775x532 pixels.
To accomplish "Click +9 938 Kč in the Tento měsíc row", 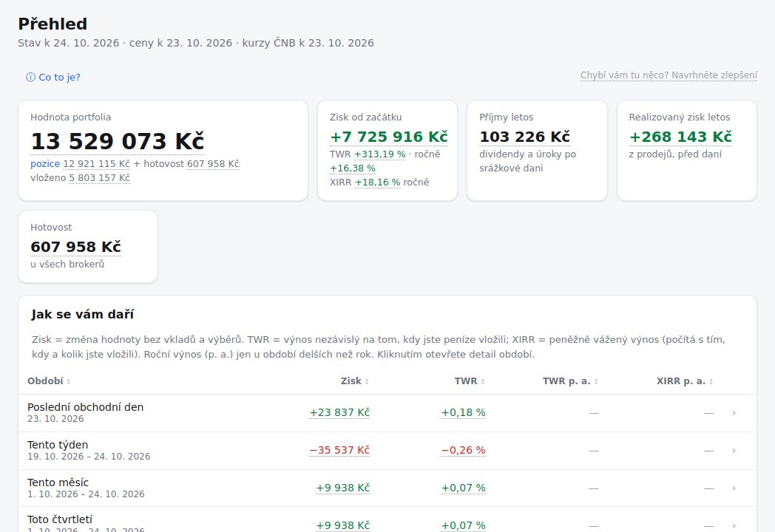I will click(343, 488).
